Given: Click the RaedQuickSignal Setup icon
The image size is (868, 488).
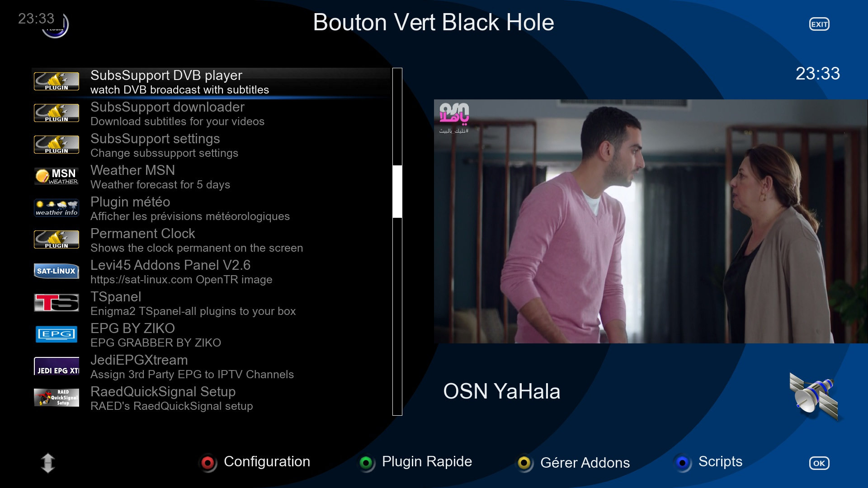Looking at the screenshot, I should (57, 398).
